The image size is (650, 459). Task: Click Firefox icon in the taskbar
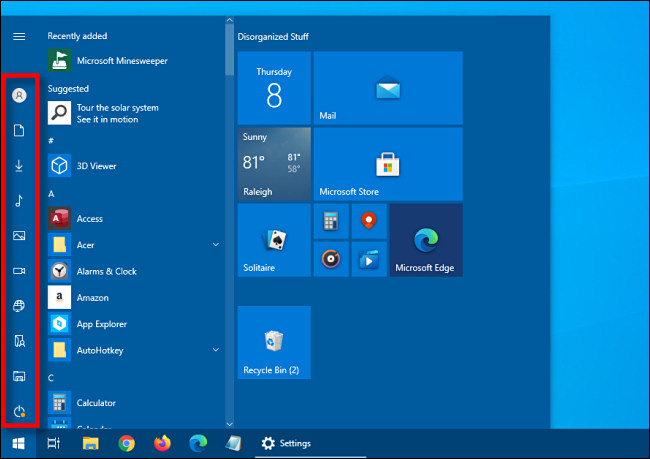pos(162,442)
